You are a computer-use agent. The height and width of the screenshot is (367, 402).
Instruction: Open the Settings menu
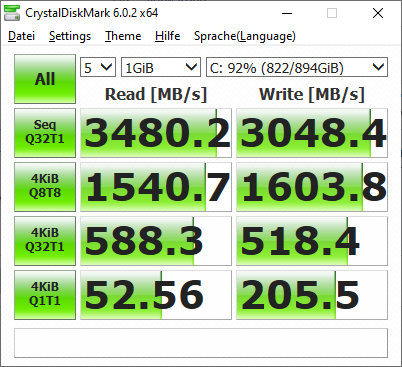70,36
